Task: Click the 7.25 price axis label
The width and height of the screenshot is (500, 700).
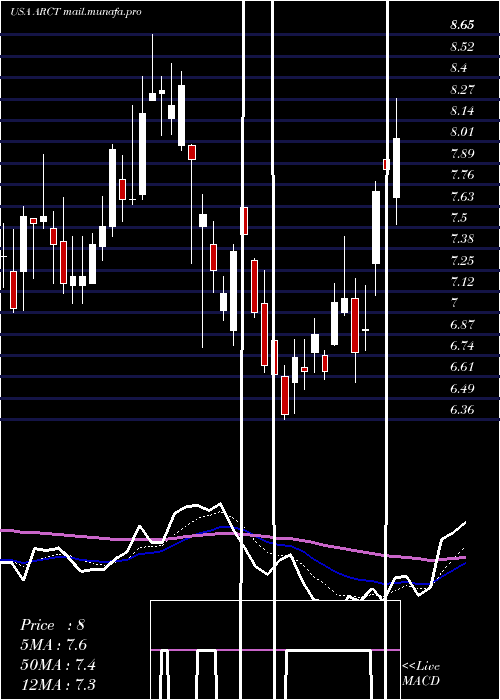Action: 462,261
